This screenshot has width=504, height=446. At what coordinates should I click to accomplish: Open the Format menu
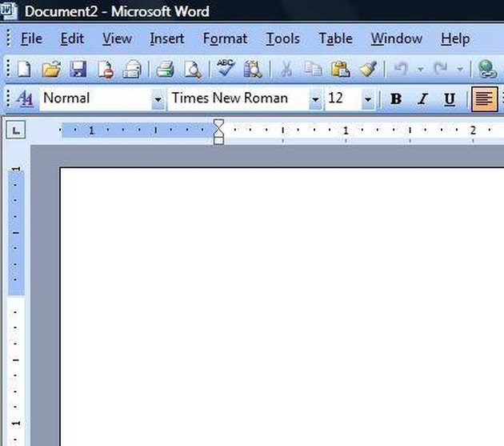[225, 38]
